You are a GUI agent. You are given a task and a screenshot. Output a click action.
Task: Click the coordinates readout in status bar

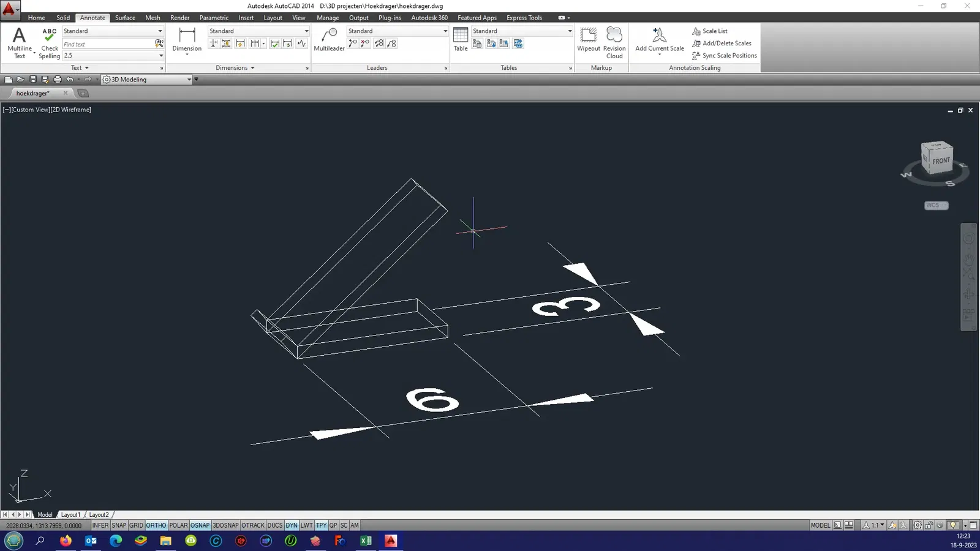pos(43,525)
